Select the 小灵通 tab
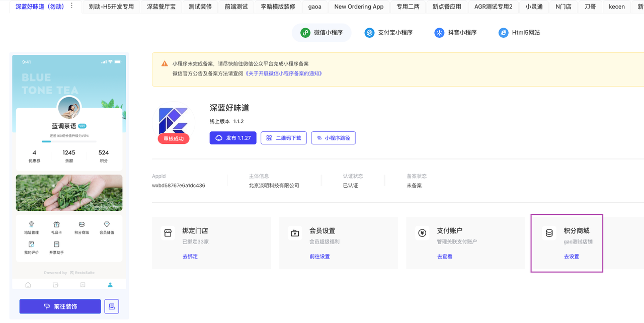The height and width of the screenshot is (323, 644). coord(534,7)
